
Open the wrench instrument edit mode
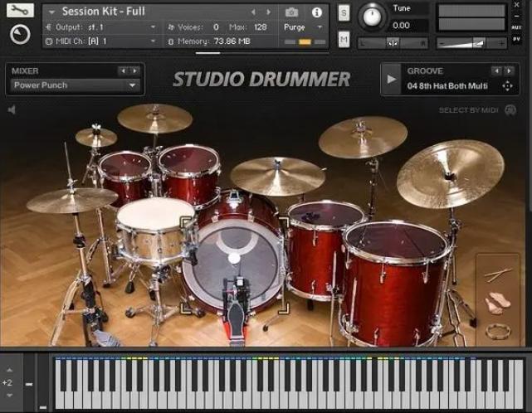[x=20, y=10]
